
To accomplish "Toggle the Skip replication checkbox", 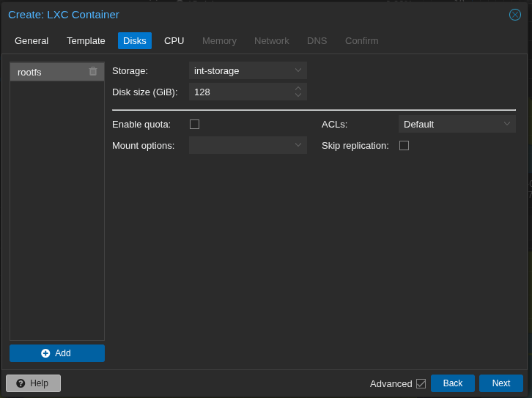I will point(404,145).
